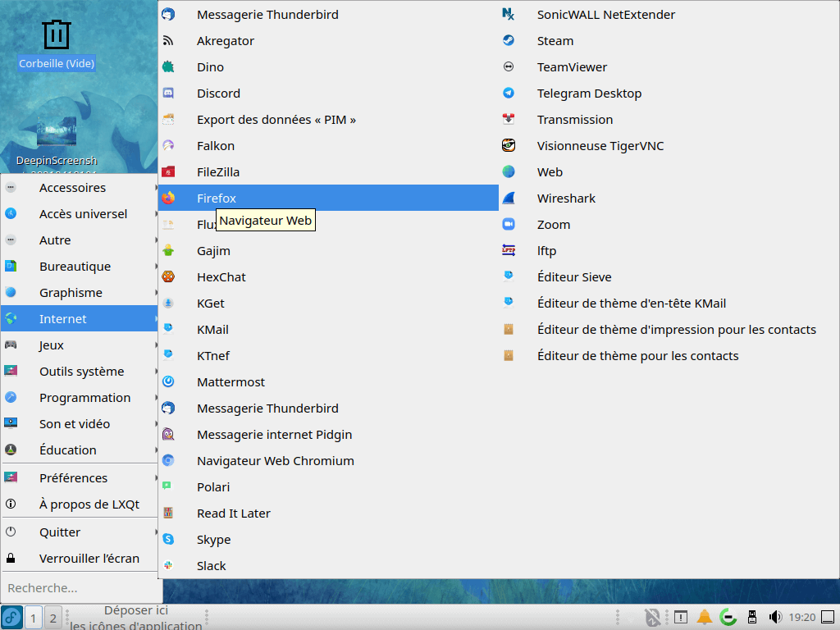Select the highlighted Internet category
Image resolution: width=840 pixels, height=630 pixels.
(80, 319)
